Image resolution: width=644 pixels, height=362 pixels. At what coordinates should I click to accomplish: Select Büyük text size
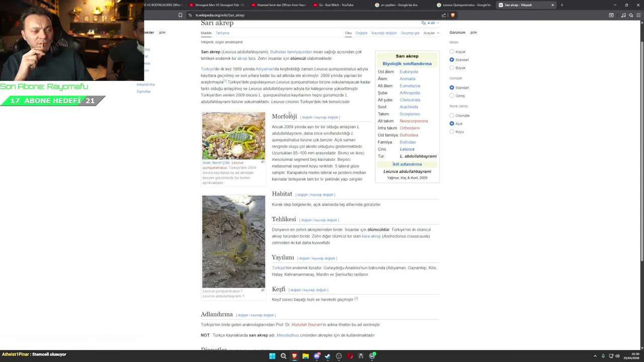point(452,68)
